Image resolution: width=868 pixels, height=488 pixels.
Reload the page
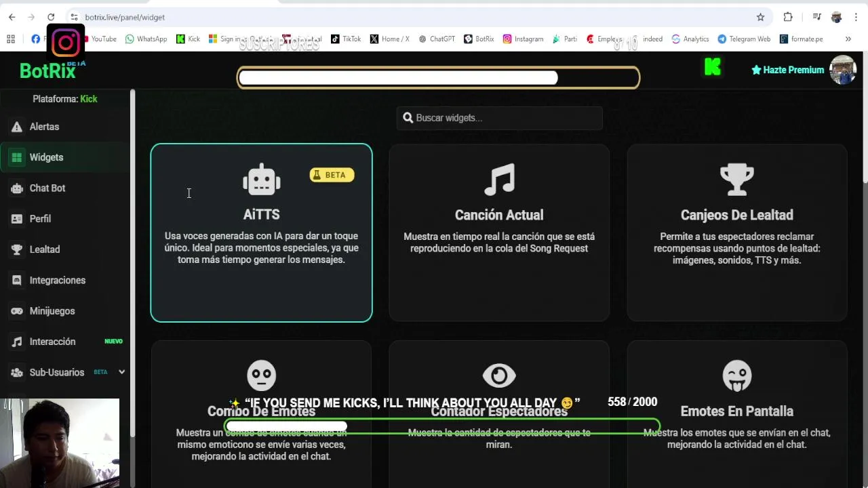click(x=51, y=17)
